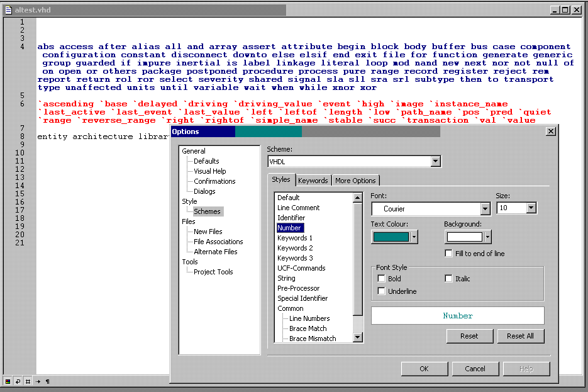Image resolution: width=588 pixels, height=392 pixels.
Task: Open Text Colour picker arrow
Action: pos(414,237)
